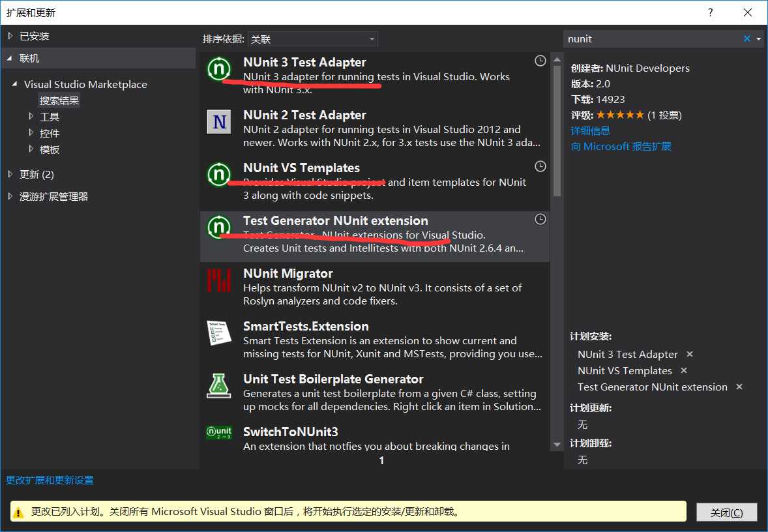Viewport: 768px width, 532px height.
Task: Click the 下载: 14923 download count
Action: pyautogui.click(x=598, y=100)
